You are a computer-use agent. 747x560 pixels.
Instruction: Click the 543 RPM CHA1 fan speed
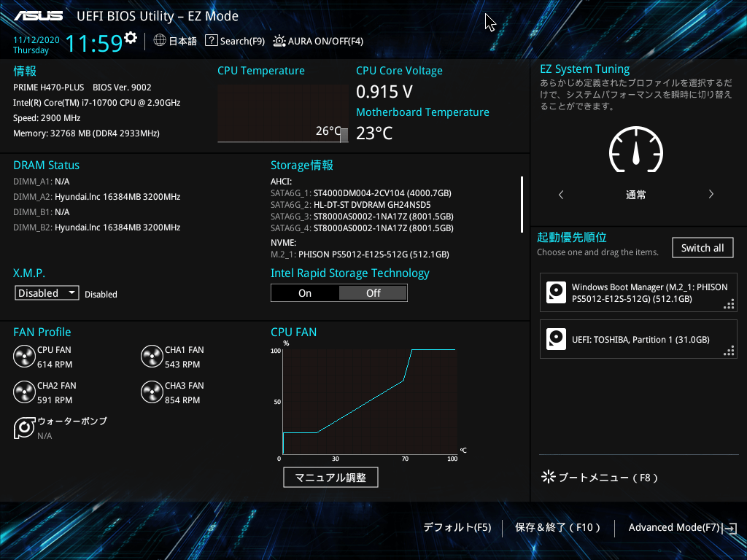(182, 365)
